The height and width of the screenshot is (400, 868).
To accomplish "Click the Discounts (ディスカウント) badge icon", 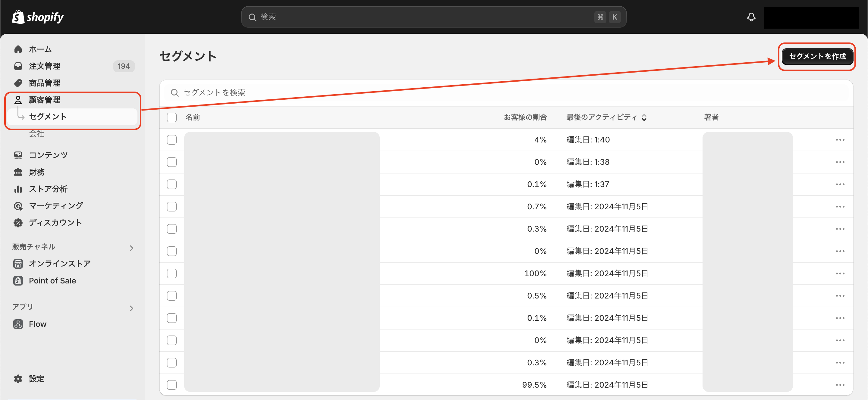I will point(18,223).
